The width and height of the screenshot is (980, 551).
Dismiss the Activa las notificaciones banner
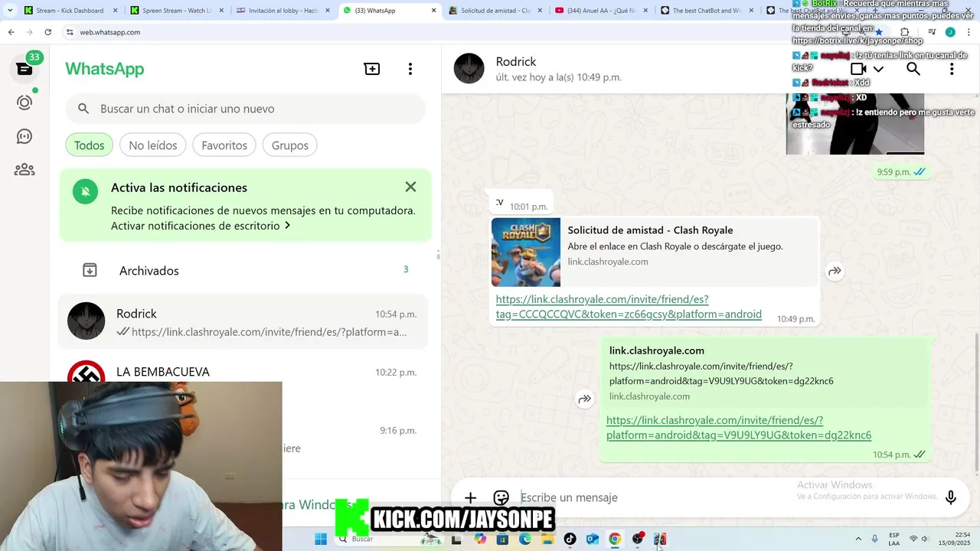pos(410,187)
